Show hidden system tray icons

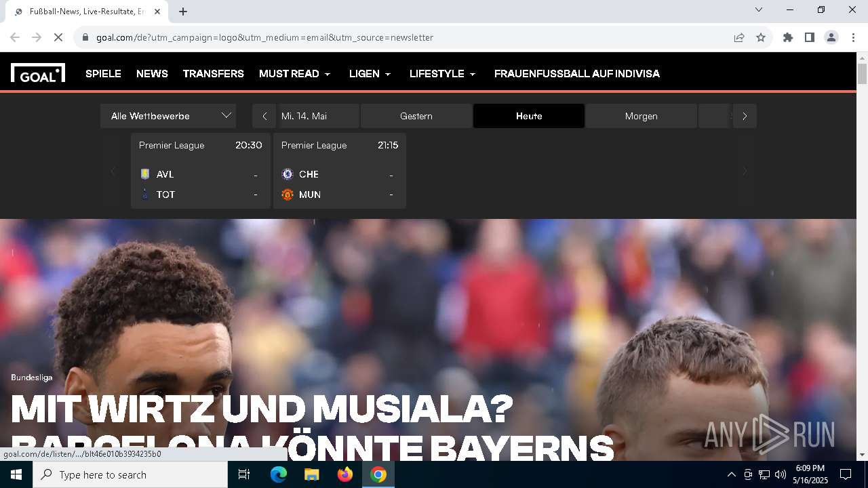(731, 474)
